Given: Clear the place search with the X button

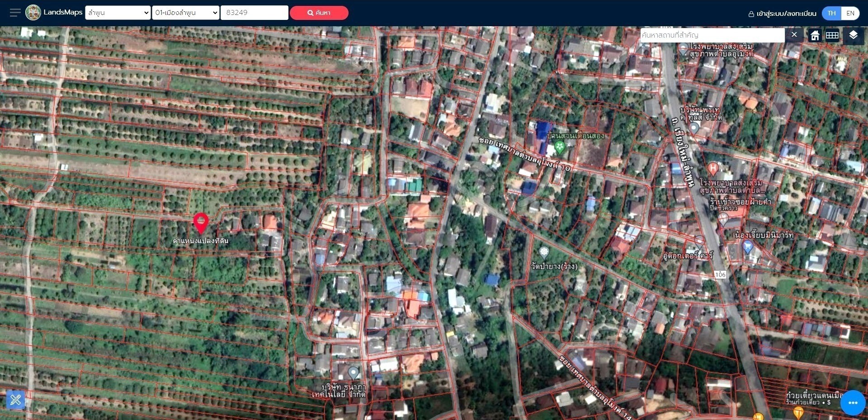Looking at the screenshot, I should (x=794, y=35).
